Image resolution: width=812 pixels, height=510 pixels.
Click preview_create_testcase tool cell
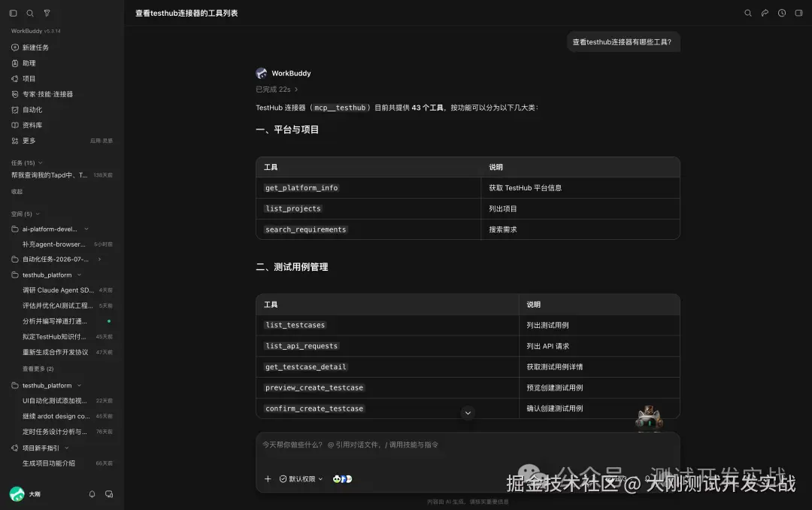pos(314,387)
